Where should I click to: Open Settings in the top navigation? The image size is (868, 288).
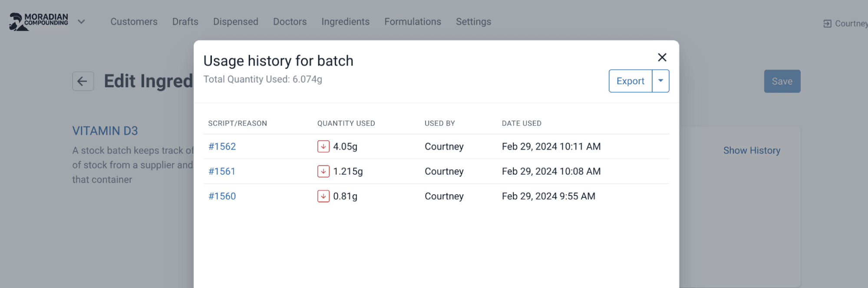coord(473,22)
